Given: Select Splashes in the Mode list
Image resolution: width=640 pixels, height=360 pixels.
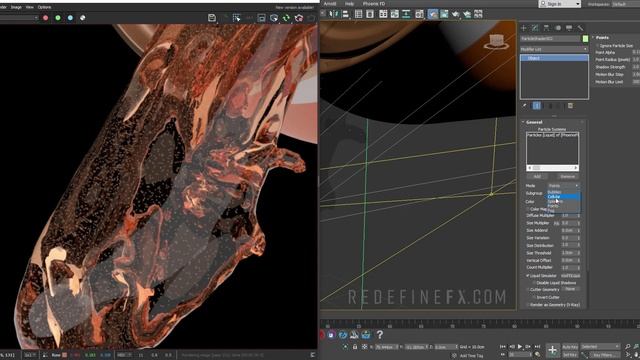Looking at the screenshot, I should pos(563,201).
